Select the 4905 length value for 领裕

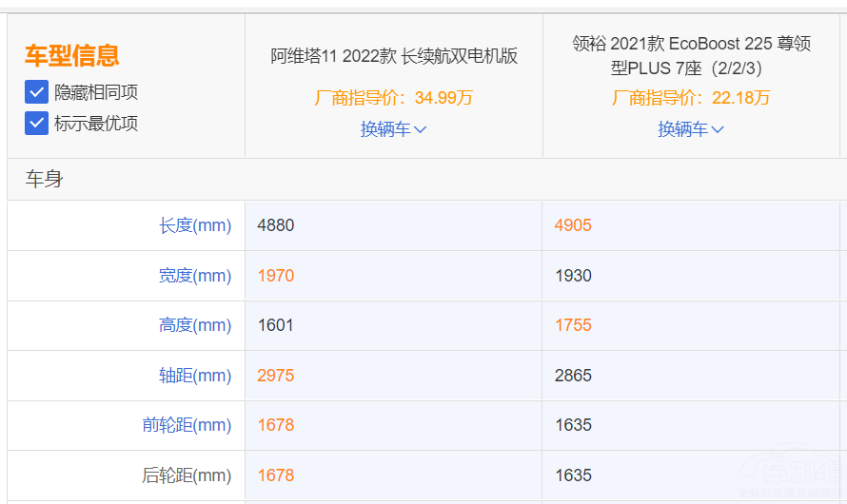573,225
